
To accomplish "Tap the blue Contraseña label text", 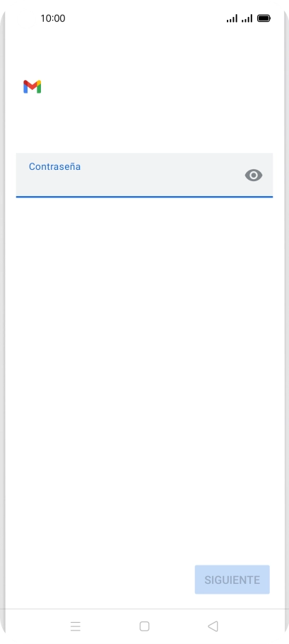I will click(x=54, y=166).
